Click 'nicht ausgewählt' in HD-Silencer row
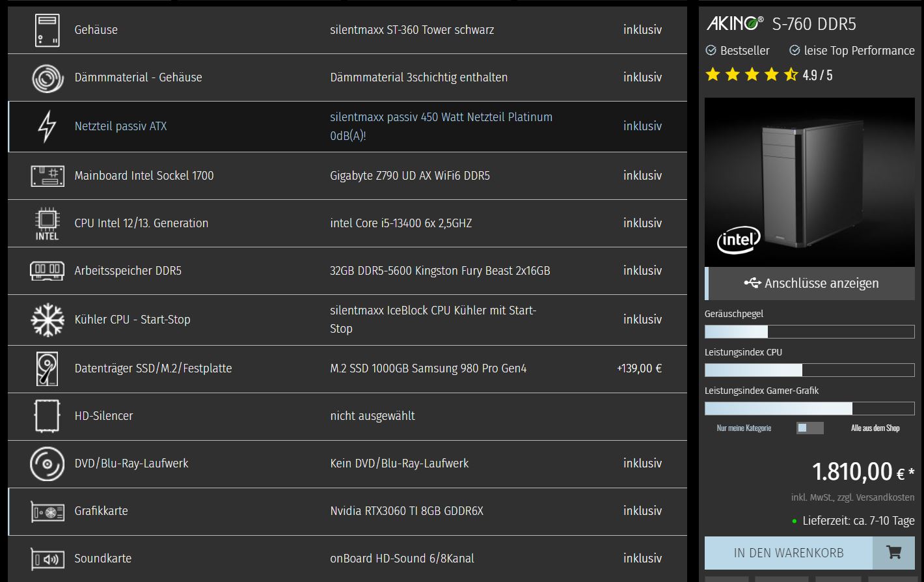 372,416
